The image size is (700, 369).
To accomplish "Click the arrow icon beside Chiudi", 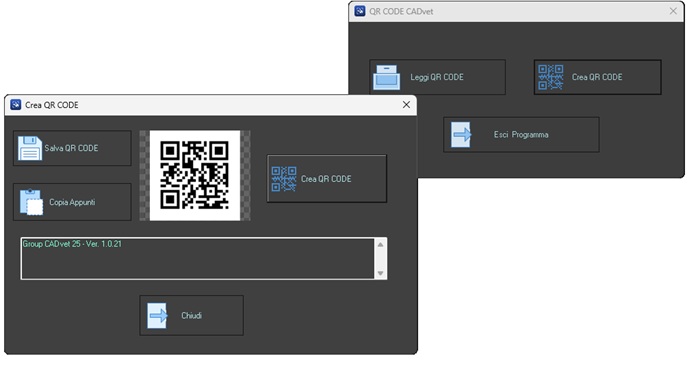I will tap(157, 316).
